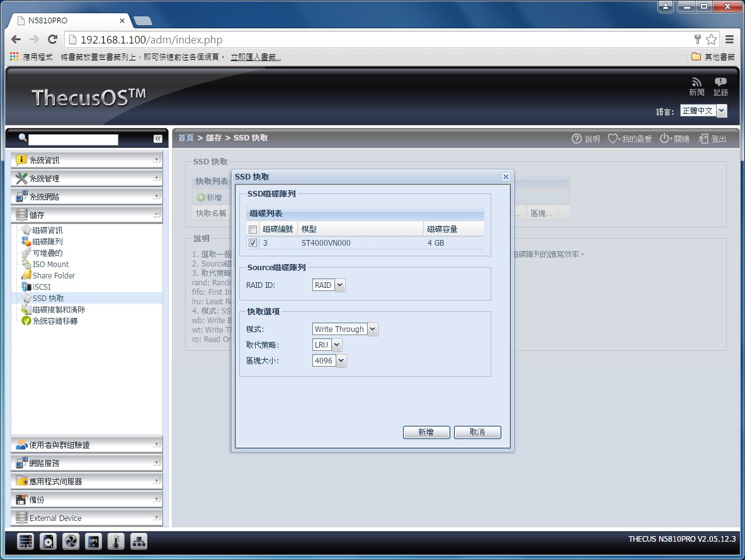This screenshot has height=560, width=745.
Task: Open the LRU replacement policy dropdown
Action: coord(336,345)
